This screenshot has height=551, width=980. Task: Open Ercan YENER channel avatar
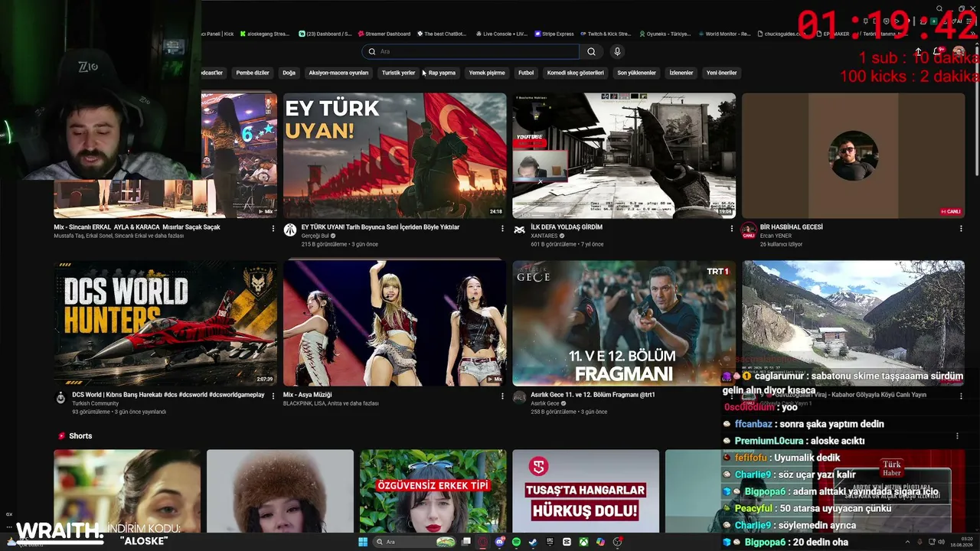coord(749,230)
